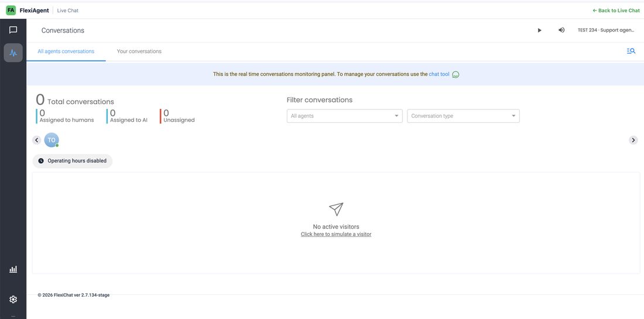Click the No active visitors text
The image size is (644, 319).
336,227
